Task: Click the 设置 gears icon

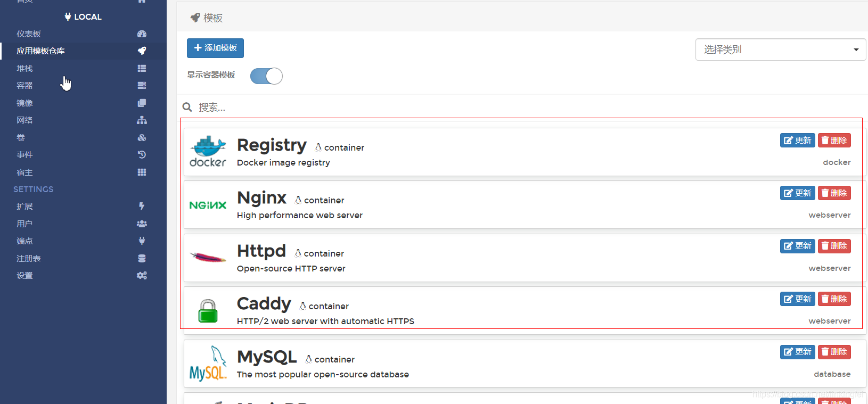Action: [142, 275]
